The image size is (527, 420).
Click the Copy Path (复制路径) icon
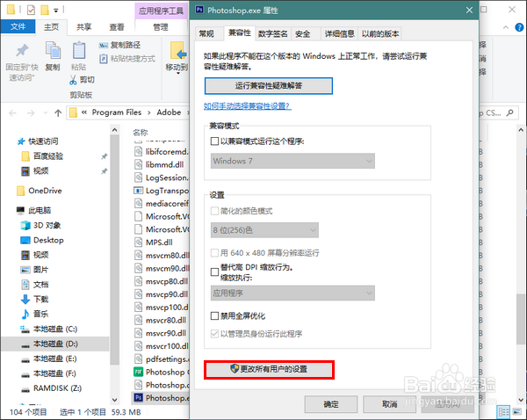point(103,45)
